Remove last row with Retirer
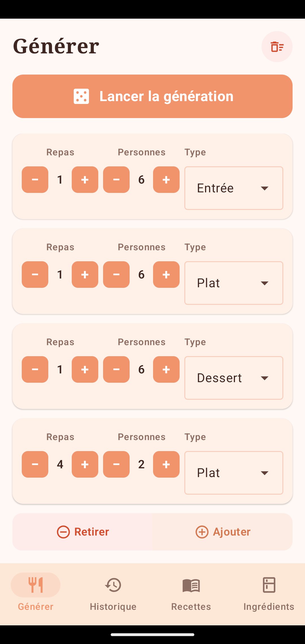305x644 pixels. pyautogui.click(x=83, y=532)
